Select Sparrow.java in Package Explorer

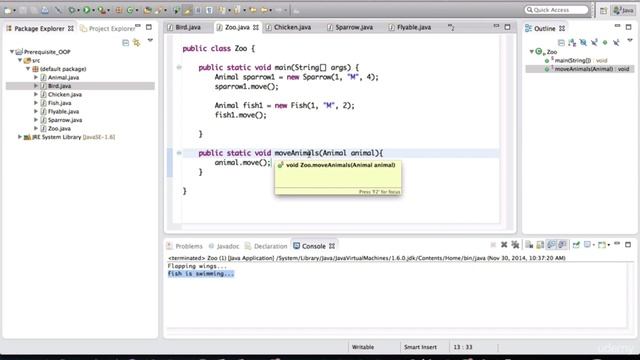pyautogui.click(x=65, y=120)
